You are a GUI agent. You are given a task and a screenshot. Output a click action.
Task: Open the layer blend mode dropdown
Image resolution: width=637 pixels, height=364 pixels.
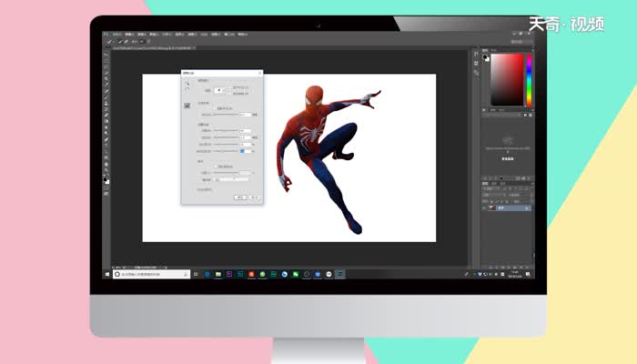pos(493,195)
